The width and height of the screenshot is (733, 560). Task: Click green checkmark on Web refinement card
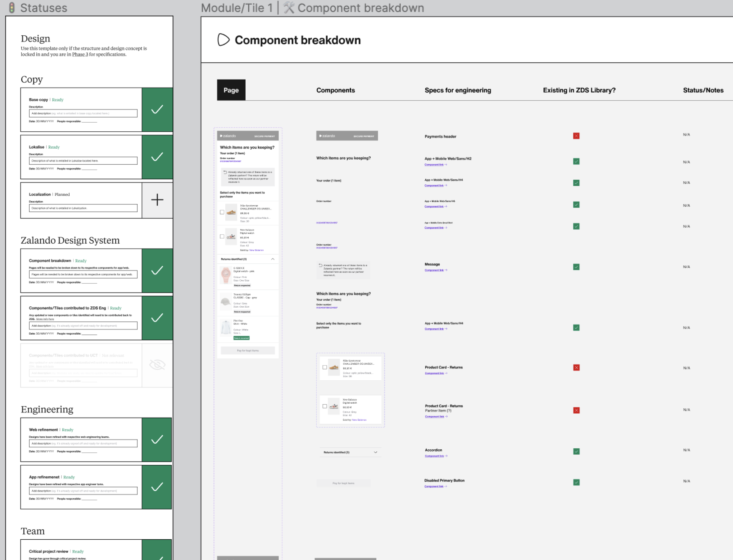[157, 440]
